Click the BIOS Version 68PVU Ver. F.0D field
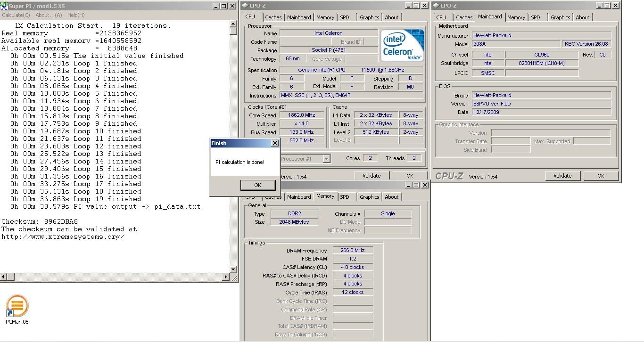 tap(541, 104)
